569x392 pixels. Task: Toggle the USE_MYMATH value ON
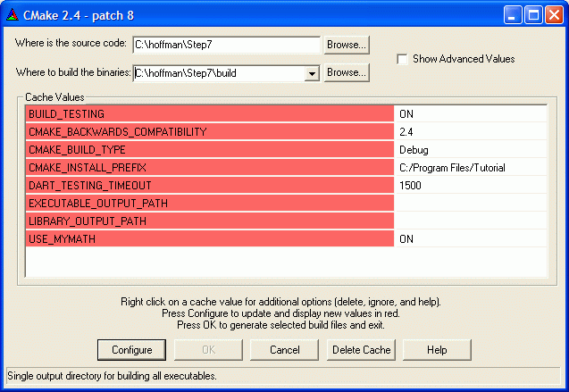click(470, 239)
